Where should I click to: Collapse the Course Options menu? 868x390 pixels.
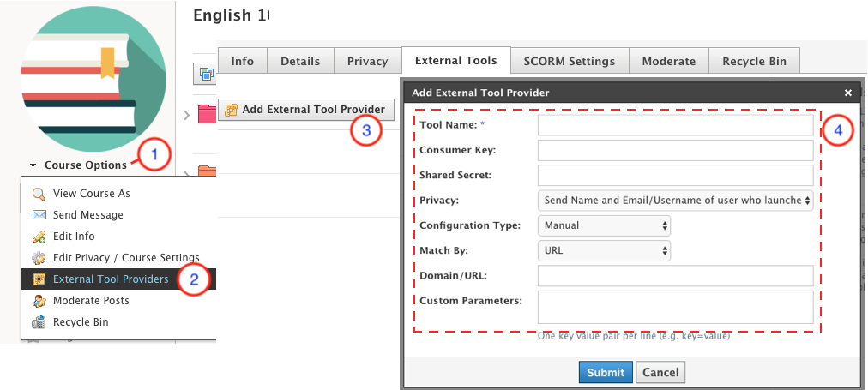[79, 165]
